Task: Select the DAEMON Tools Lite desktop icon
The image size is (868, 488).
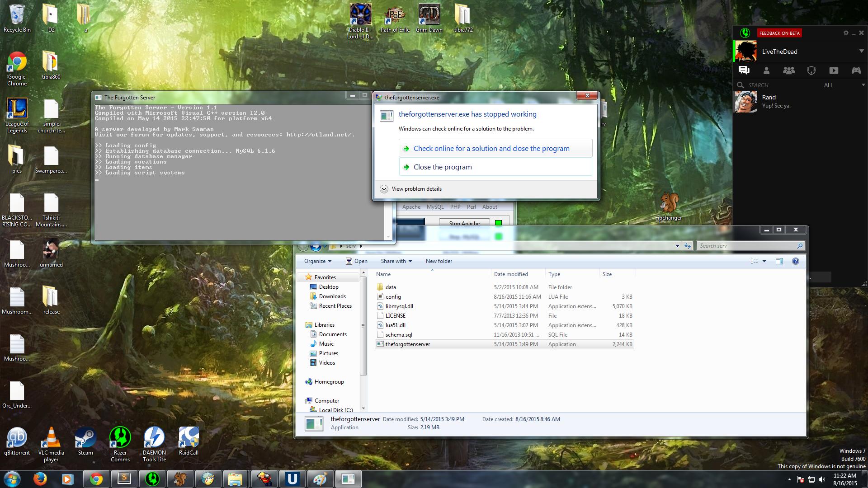Action: pyautogui.click(x=154, y=445)
